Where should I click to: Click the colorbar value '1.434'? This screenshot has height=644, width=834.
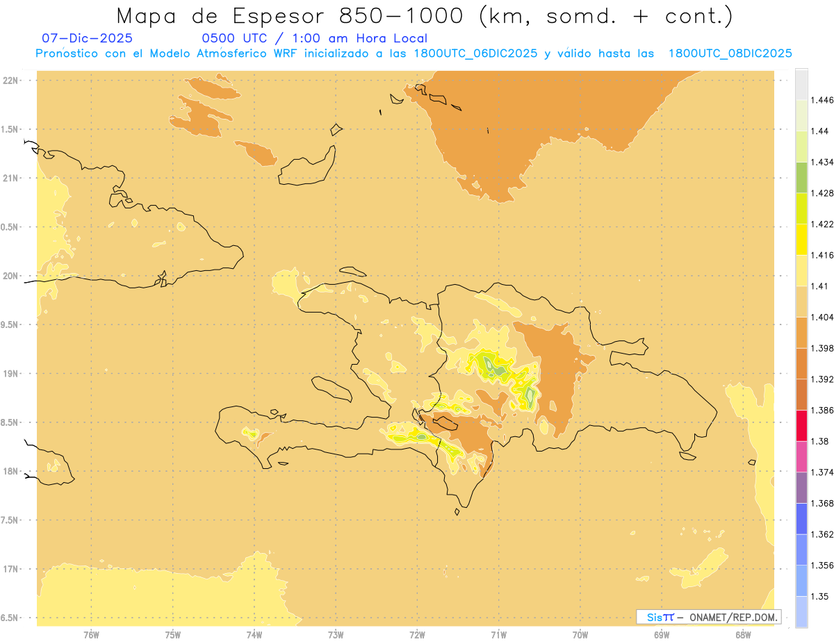[822, 162]
